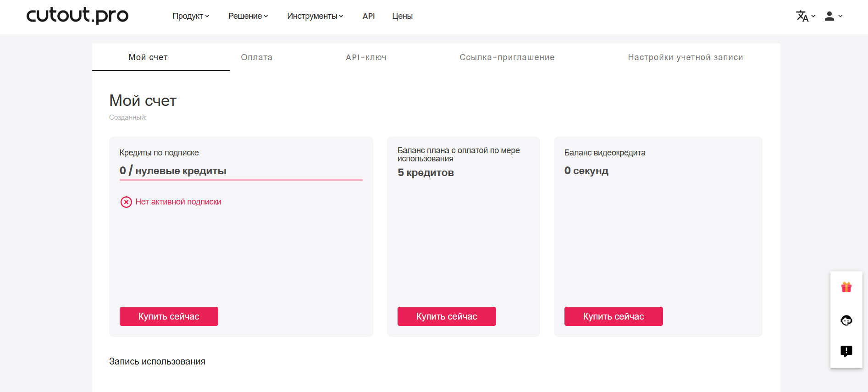Click the Баланс видеокредита label

(x=605, y=153)
